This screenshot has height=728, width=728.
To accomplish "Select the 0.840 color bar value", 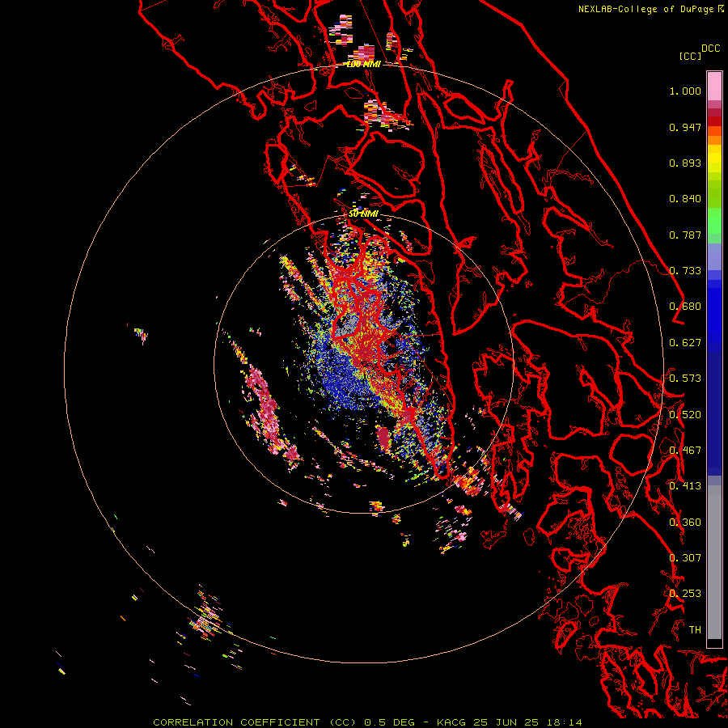I will coord(685,199).
